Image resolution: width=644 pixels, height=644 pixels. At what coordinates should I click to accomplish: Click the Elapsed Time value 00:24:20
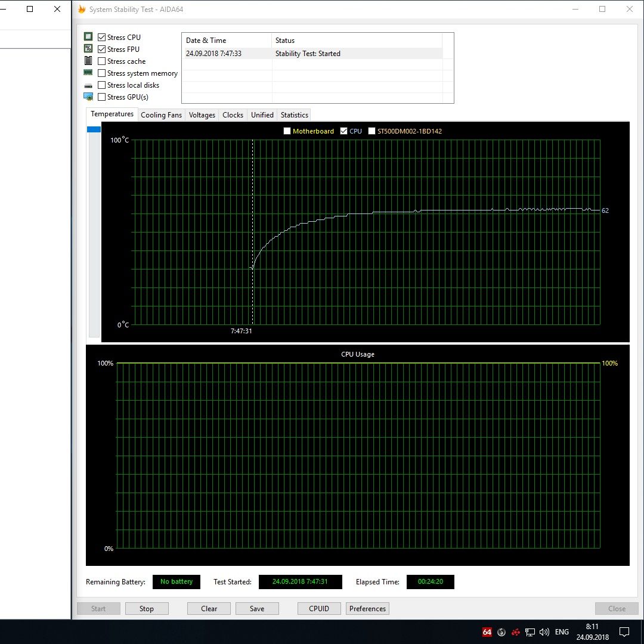pos(431,581)
